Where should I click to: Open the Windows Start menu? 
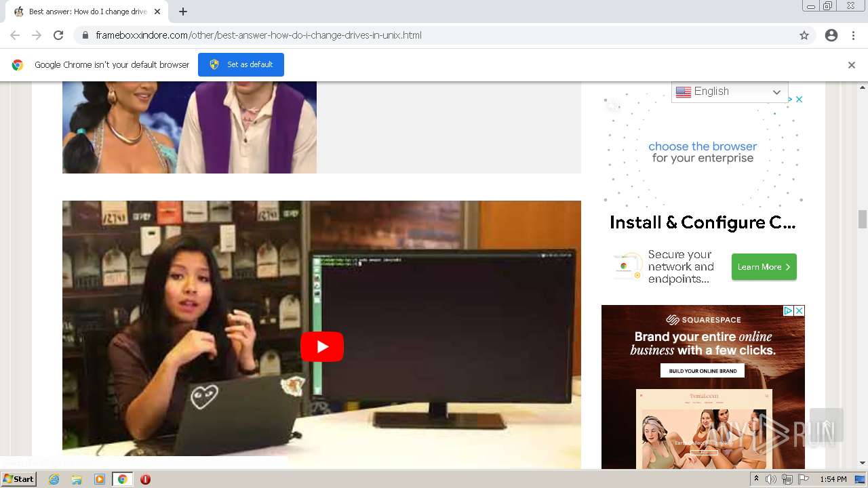click(x=18, y=479)
